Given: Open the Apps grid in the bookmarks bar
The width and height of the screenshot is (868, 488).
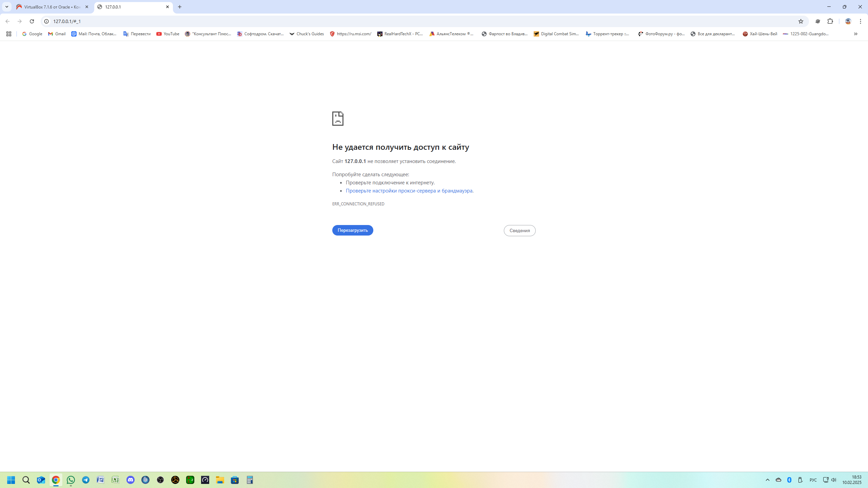Looking at the screenshot, I should 9,34.
